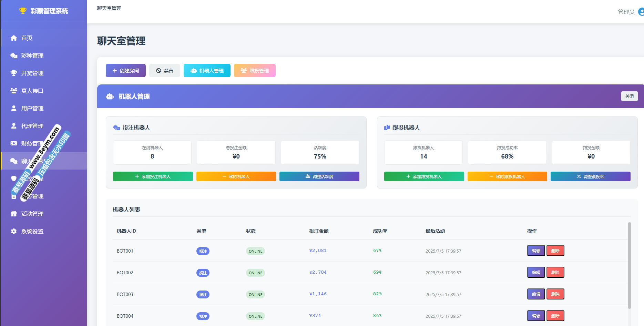644x326 pixels.
Task: Select the 彩种管理 dice icon in sidebar
Action: [14, 55]
